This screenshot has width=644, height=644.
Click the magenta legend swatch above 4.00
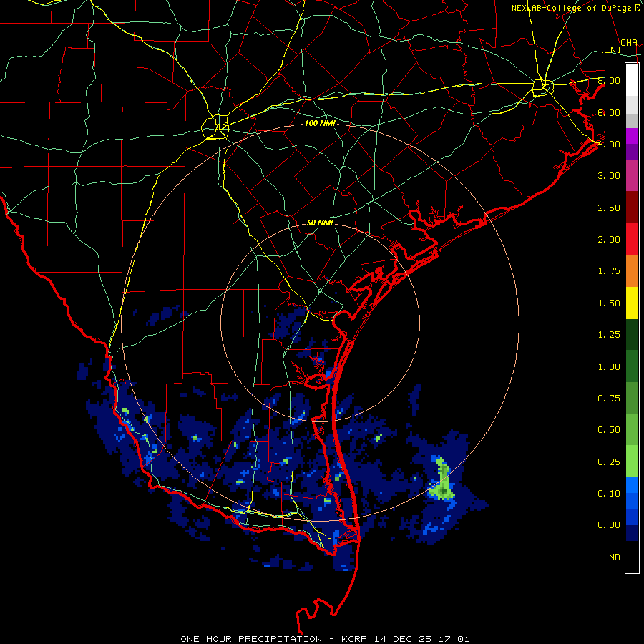pyautogui.click(x=632, y=136)
